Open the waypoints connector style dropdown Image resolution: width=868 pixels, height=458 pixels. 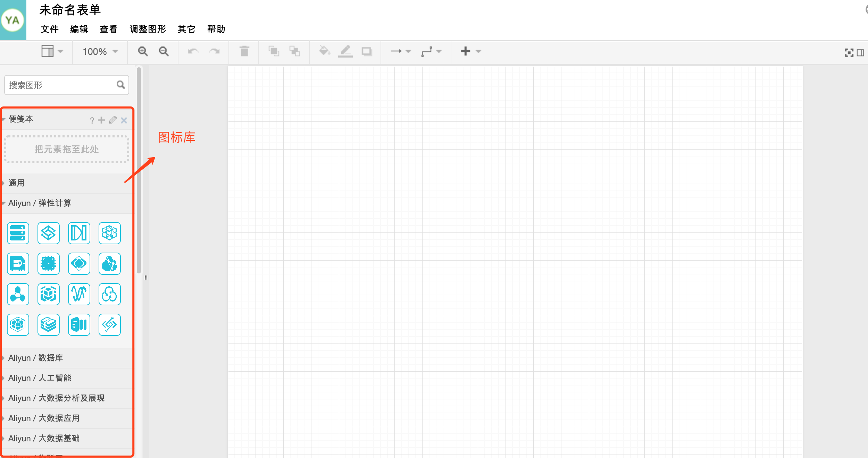tap(431, 51)
